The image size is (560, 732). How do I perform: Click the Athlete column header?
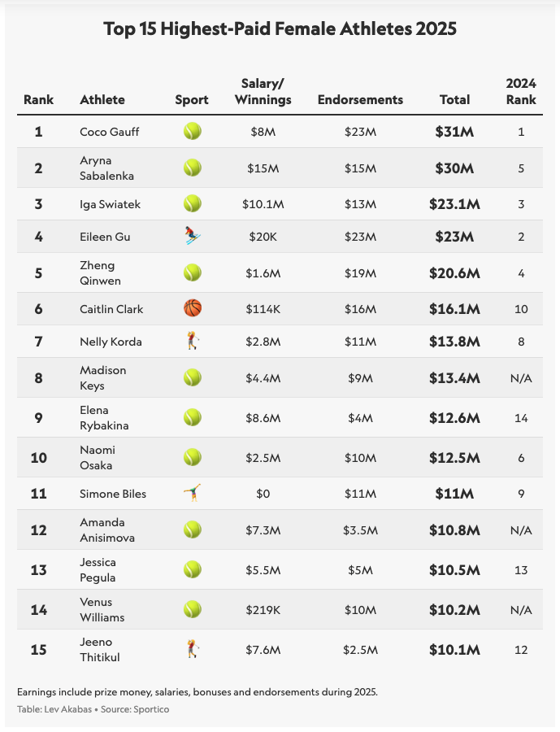(102, 100)
